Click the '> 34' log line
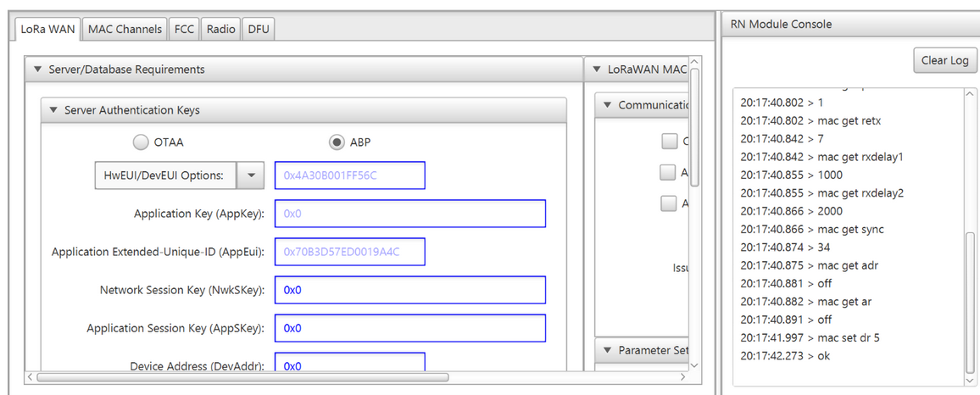 click(785, 248)
